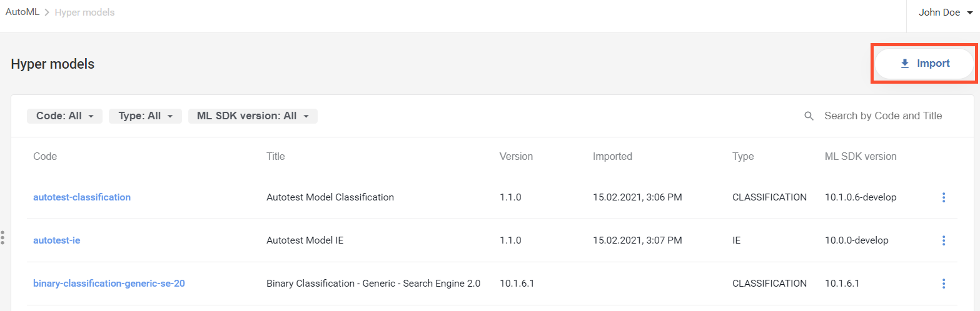Go to AutoML breadcrumb
Image resolution: width=980 pixels, height=311 pixels.
point(23,12)
